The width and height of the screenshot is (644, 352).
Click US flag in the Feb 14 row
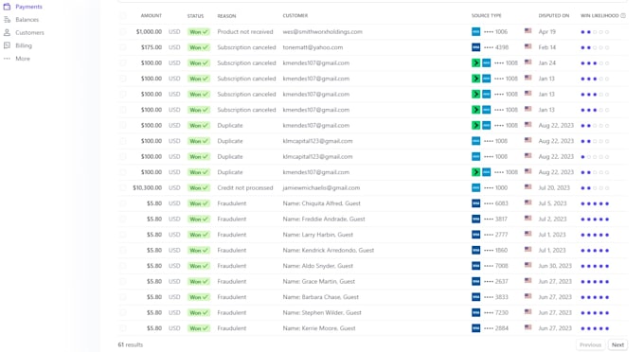[528, 46]
